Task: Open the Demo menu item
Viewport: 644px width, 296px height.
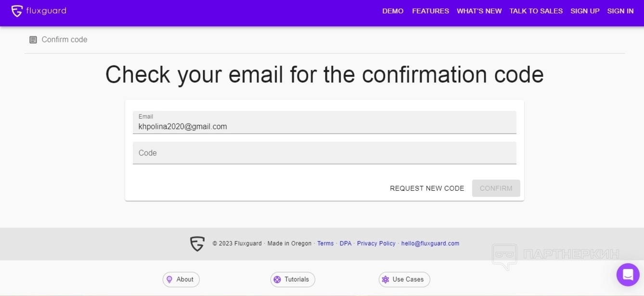Action: tap(393, 11)
